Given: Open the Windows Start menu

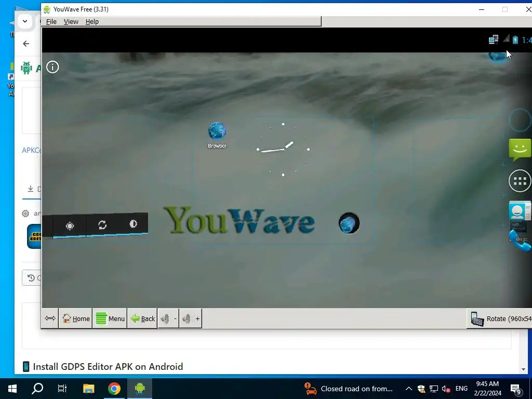Looking at the screenshot, I should pyautogui.click(x=12, y=389).
